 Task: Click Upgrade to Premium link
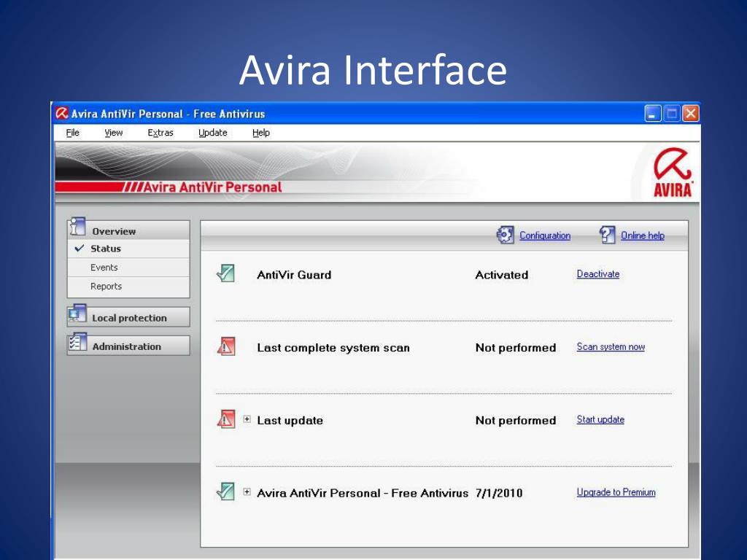[616, 492]
